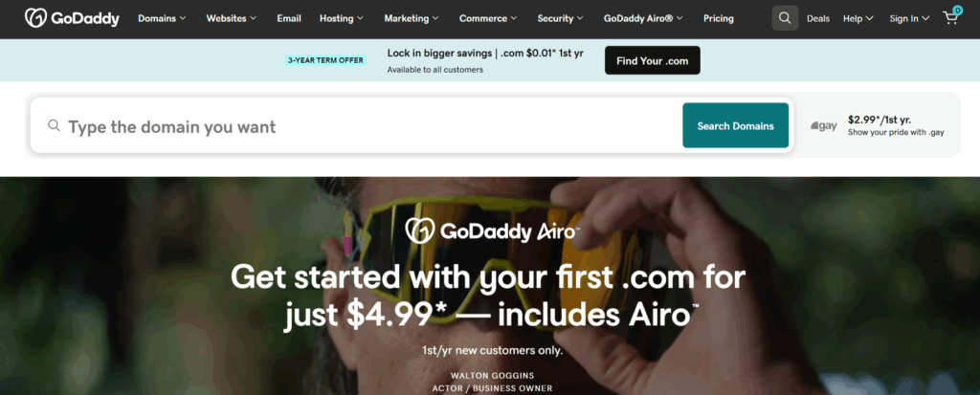Click the Deals link
Image resolution: width=980 pixels, height=395 pixels.
(x=818, y=18)
